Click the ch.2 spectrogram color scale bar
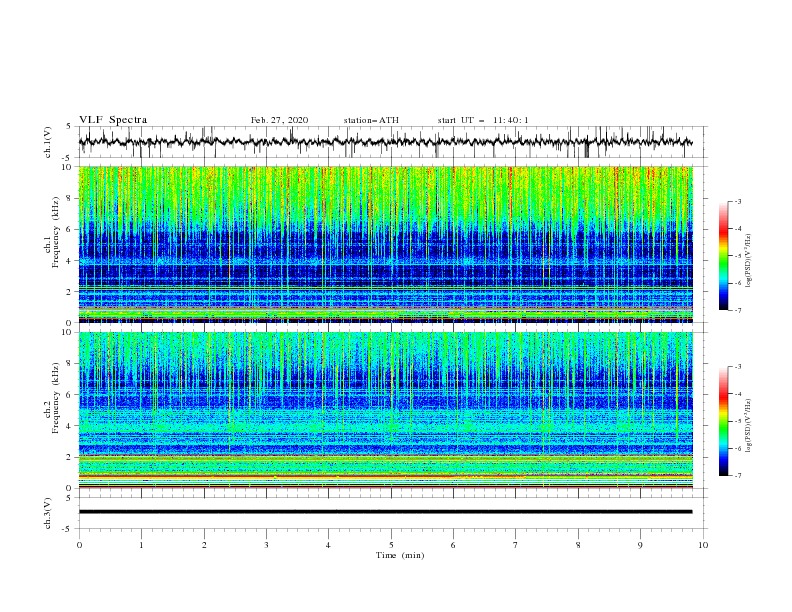The height and width of the screenshot is (612, 792). [x=723, y=421]
